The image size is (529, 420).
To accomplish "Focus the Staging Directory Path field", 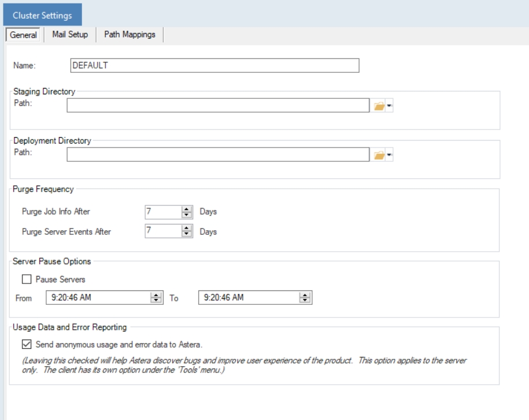I will point(217,105).
